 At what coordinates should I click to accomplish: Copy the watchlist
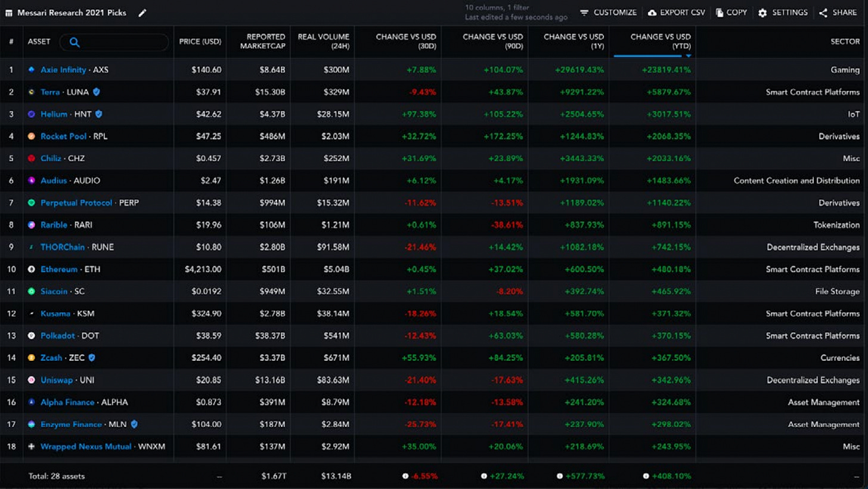(x=731, y=13)
